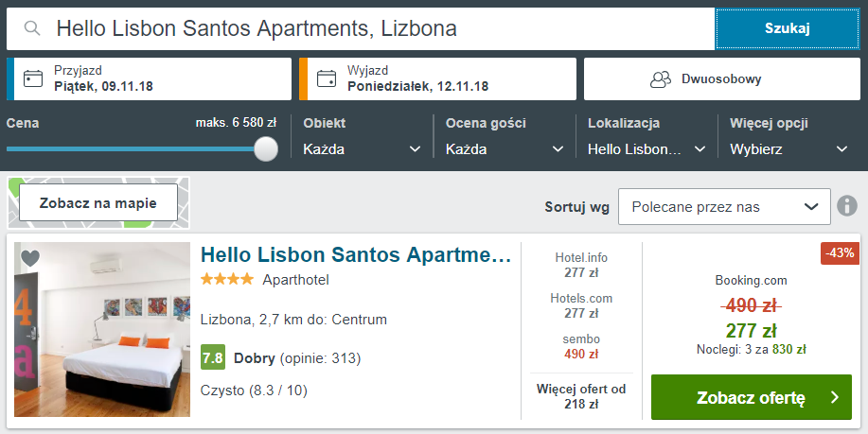This screenshot has width=868, height=434.
Task: Click the Szukaj button
Action: [x=788, y=28]
